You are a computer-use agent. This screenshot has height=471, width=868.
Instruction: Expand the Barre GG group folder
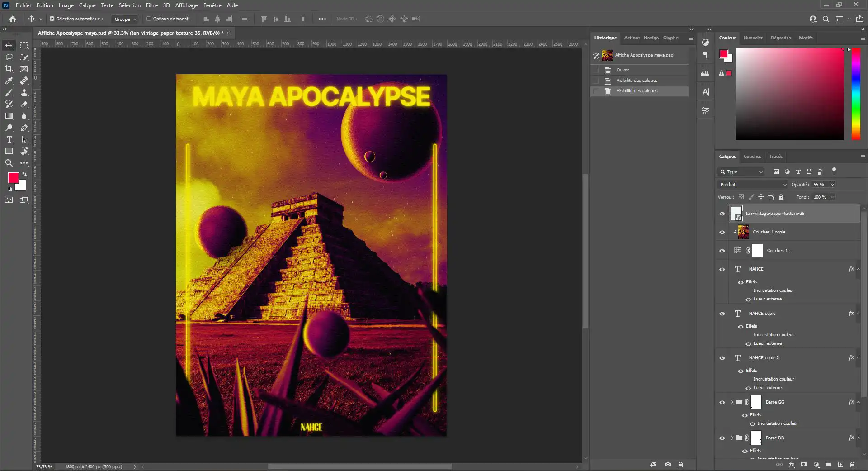click(x=732, y=402)
